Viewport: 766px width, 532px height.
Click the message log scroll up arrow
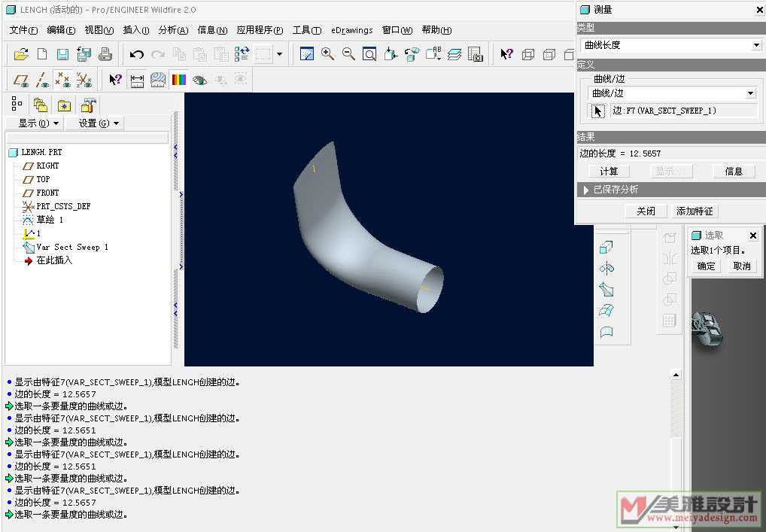click(x=676, y=375)
